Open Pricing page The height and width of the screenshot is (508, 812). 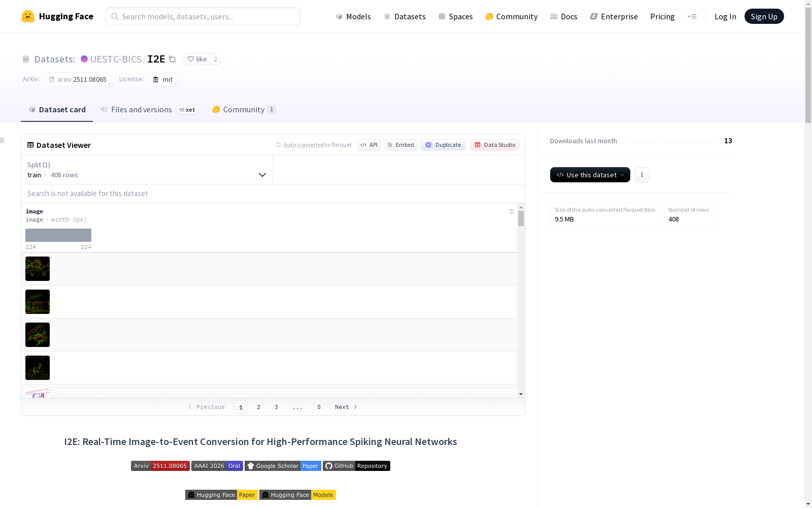pos(662,16)
